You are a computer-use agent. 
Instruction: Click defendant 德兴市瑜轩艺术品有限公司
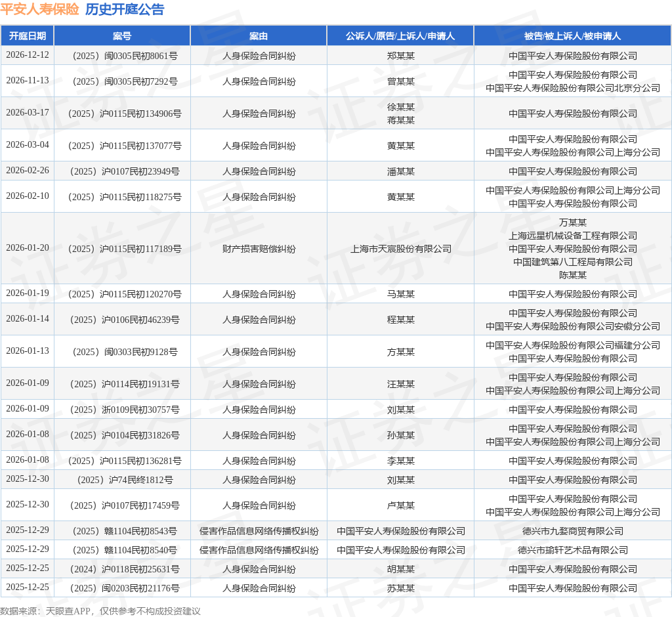tap(572, 550)
